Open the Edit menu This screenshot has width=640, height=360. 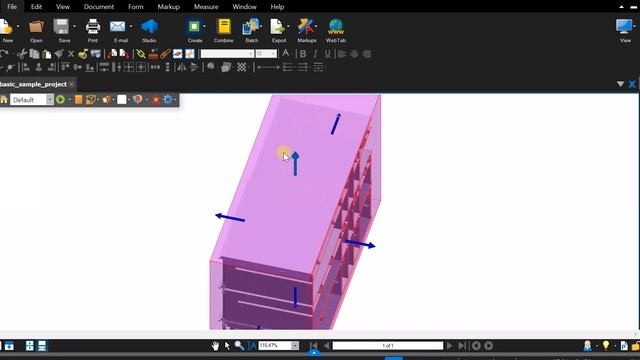click(36, 7)
